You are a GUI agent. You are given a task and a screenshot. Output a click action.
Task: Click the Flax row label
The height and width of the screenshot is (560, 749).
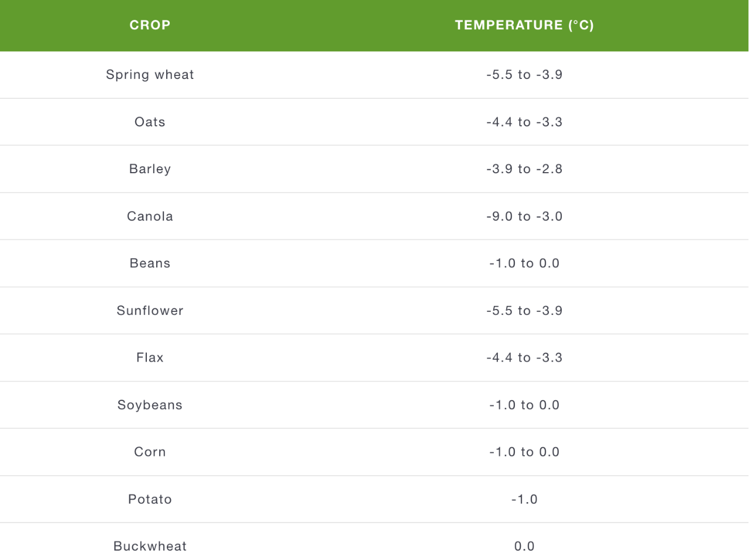(150, 358)
